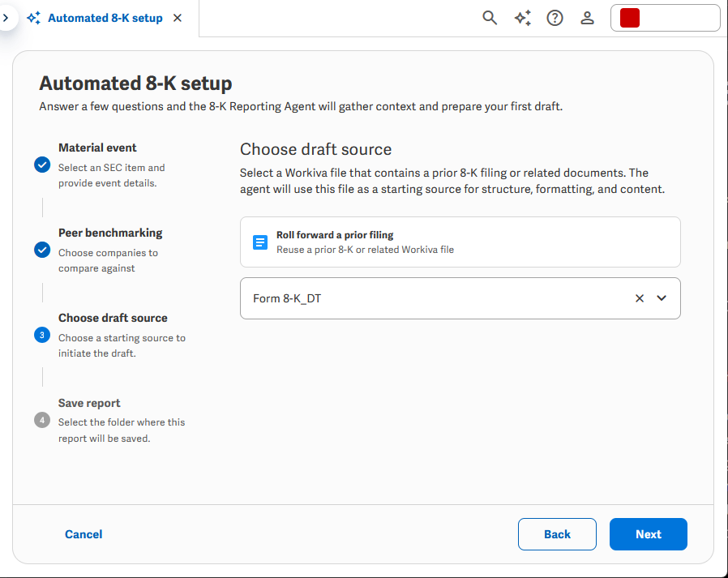
Task: Expand the collapsed side panel chevron
Action: 6,18
